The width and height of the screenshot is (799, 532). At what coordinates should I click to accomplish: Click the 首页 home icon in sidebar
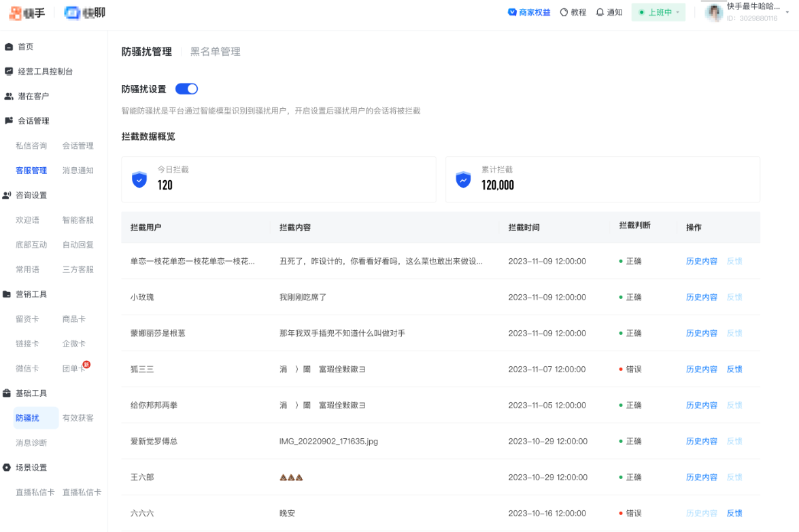(x=8, y=47)
